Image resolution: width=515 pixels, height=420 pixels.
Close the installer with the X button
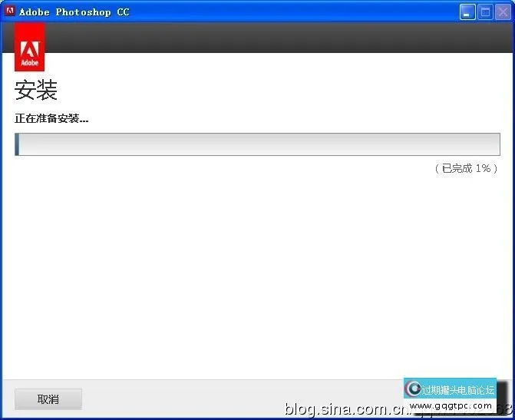[503, 12]
